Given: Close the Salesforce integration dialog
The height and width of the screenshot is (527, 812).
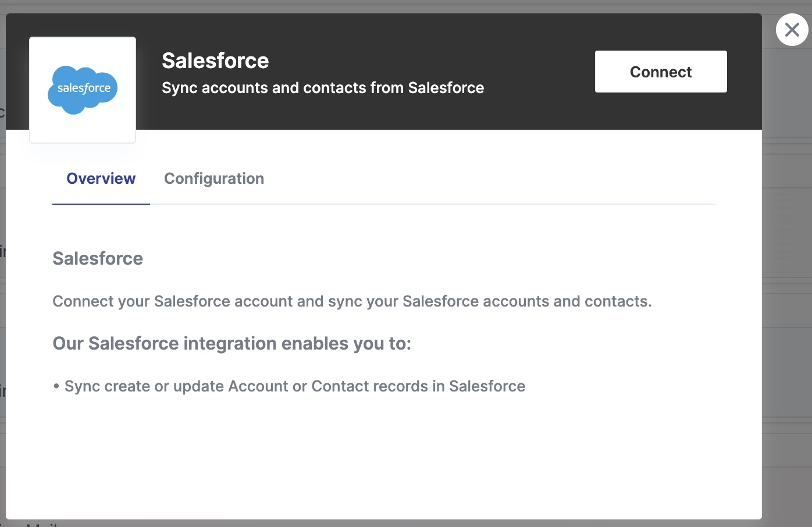Looking at the screenshot, I should click(x=792, y=30).
